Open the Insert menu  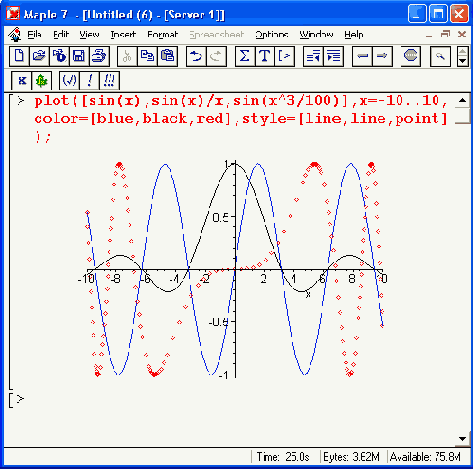coord(123,34)
